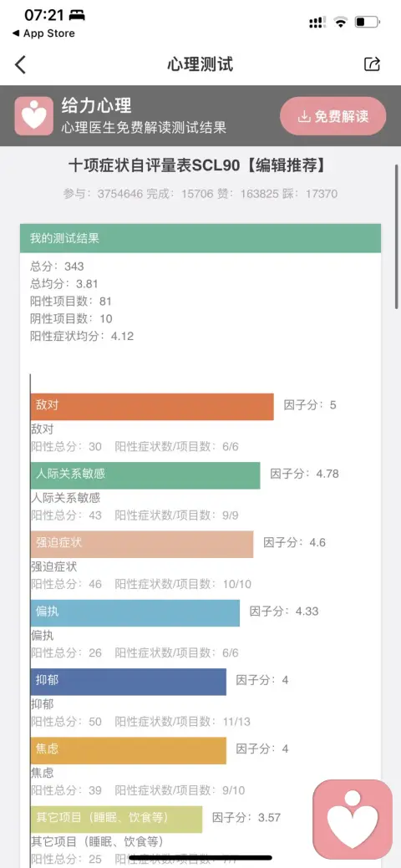Viewport: 401px width, 868px height.
Task: Tap the Wi-Fi icon in status bar
Action: (341, 23)
